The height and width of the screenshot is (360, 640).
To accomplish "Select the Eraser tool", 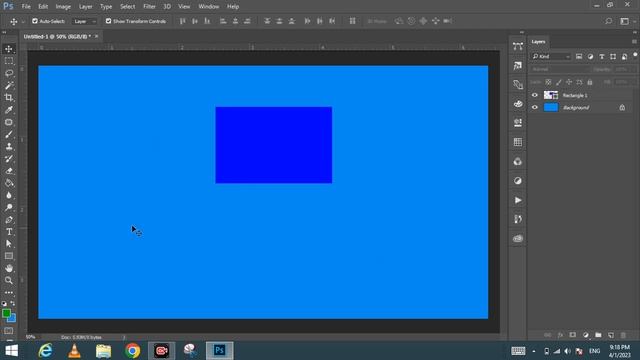I will [x=9, y=171].
